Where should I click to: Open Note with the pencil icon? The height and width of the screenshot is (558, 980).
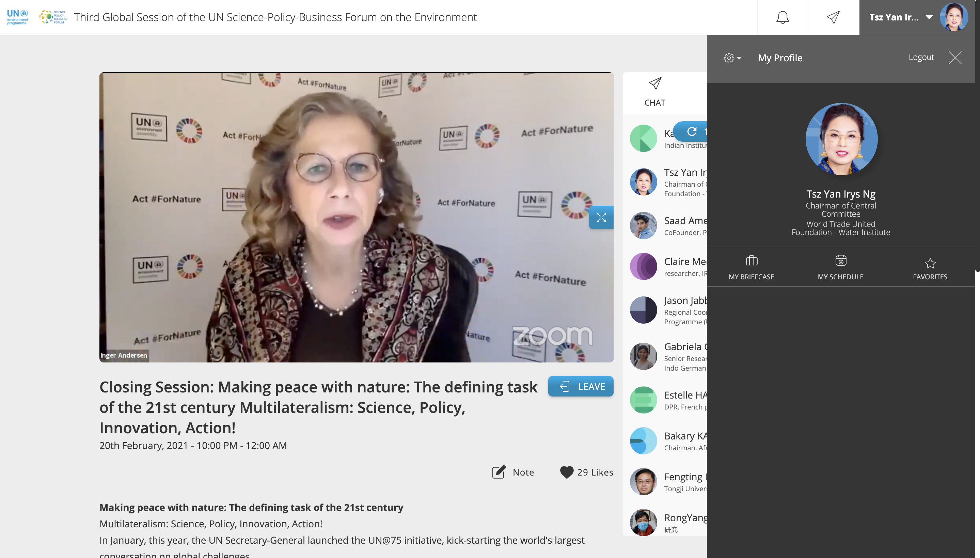499,472
